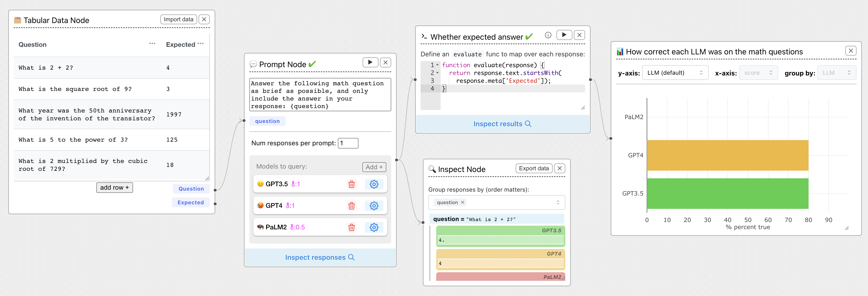Viewport: 868px width, 296px height.
Task: Delete the PaLM2 model with trash icon
Action: tap(351, 227)
